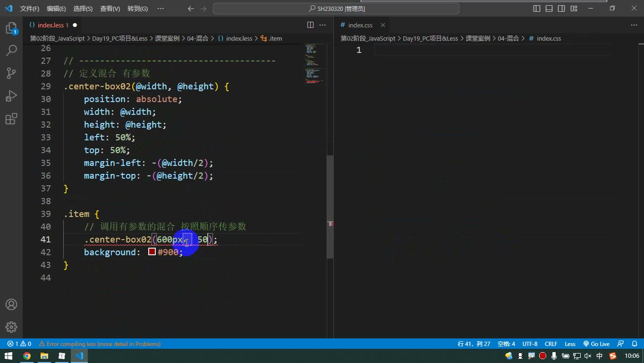Open the Search view icon
Screen dimensions: 644x363
[11, 50]
